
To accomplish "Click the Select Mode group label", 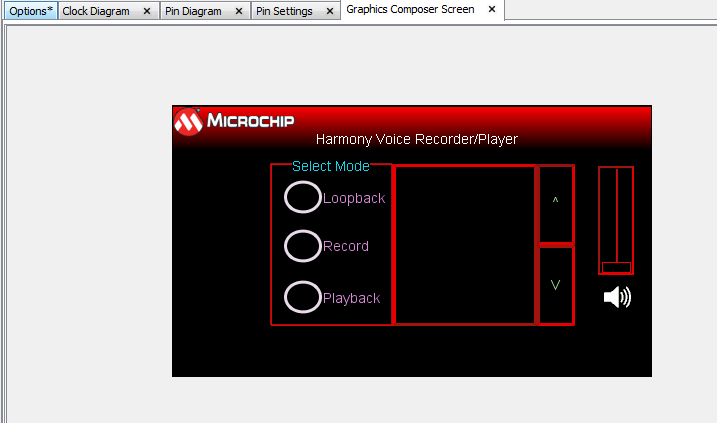I will click(330, 166).
